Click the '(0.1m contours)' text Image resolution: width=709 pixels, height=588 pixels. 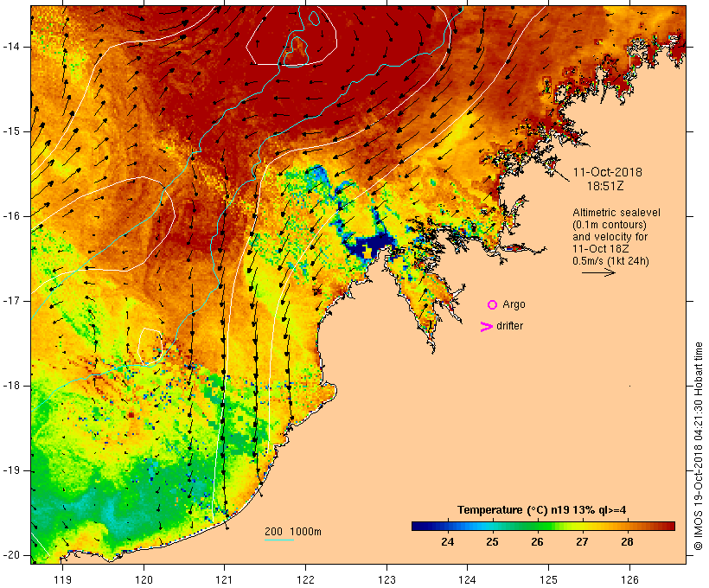(610, 225)
